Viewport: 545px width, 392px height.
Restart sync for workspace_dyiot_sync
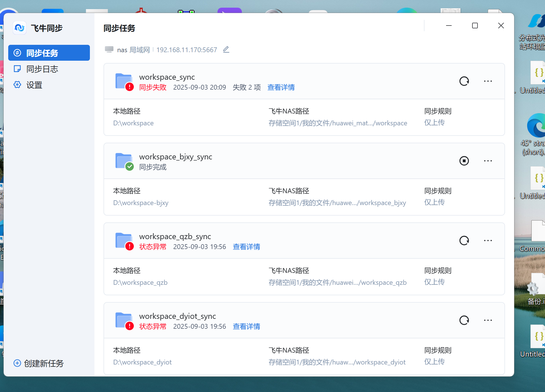[x=464, y=320]
